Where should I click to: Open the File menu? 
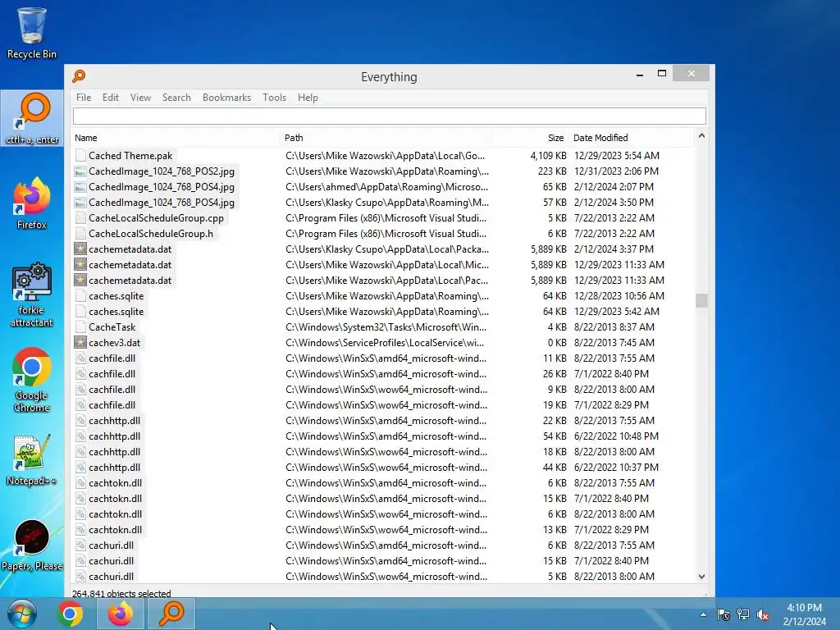tap(84, 98)
